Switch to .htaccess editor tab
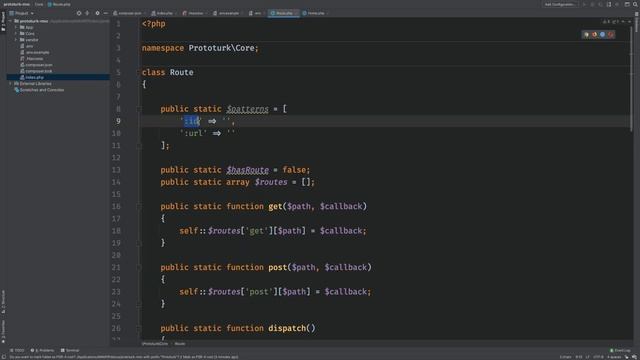The width and height of the screenshot is (640, 360). [x=195, y=13]
